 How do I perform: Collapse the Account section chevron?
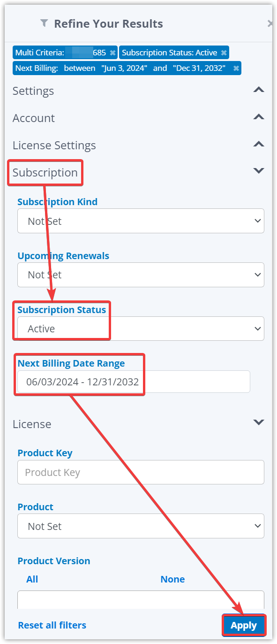pyautogui.click(x=259, y=117)
